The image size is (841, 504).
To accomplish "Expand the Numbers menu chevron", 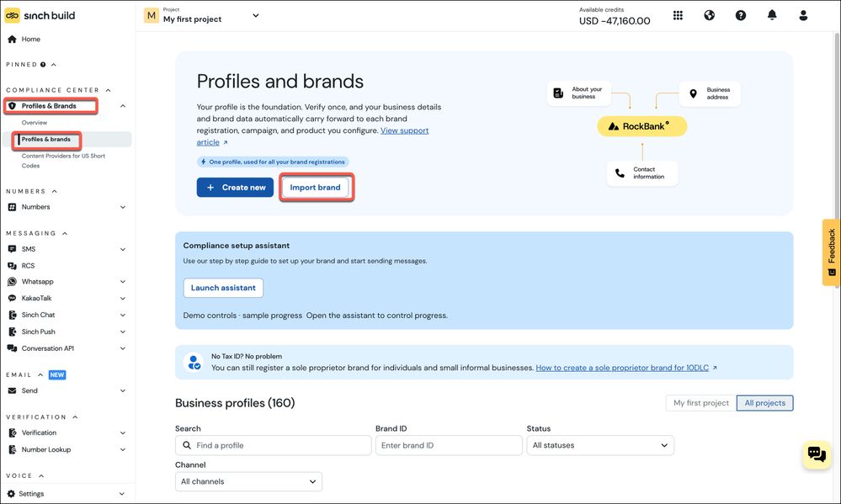I will 123,207.
